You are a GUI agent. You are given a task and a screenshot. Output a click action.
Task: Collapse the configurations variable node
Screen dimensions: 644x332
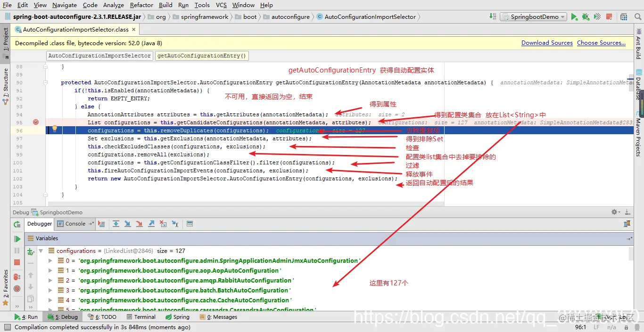pos(41,251)
